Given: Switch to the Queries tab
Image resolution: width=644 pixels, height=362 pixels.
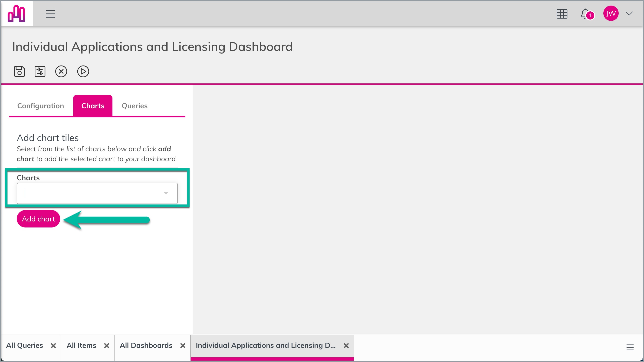Looking at the screenshot, I should [135, 106].
